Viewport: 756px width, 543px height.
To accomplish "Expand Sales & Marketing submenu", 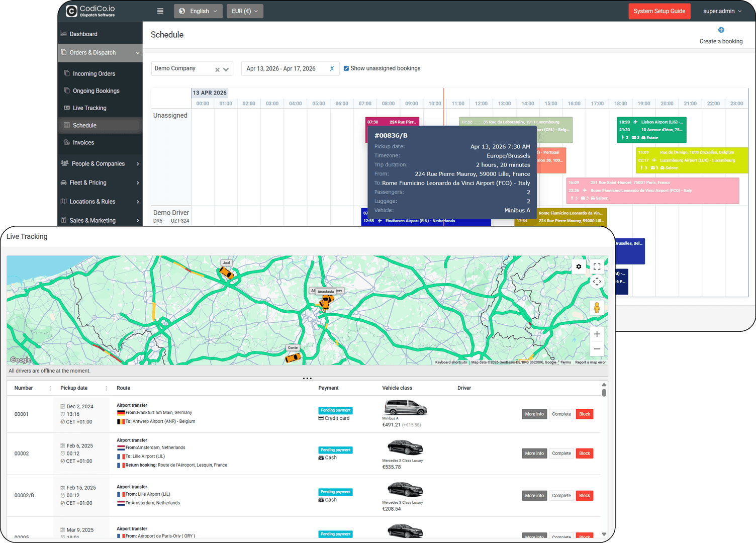I will tap(138, 220).
